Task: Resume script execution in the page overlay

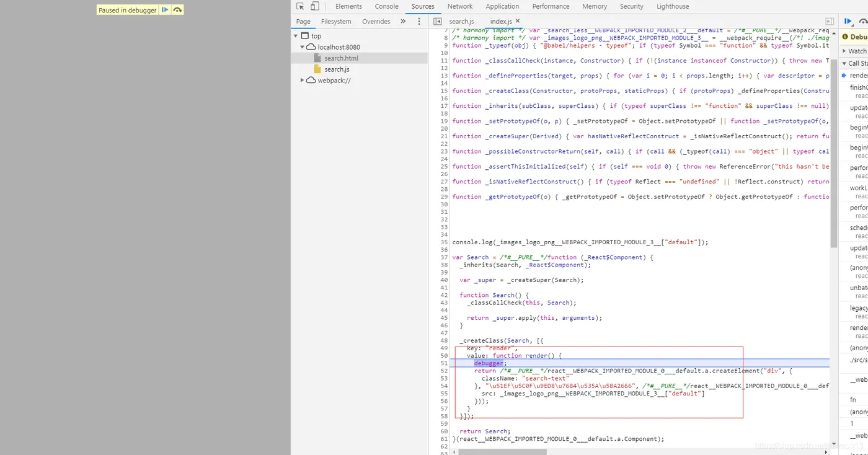Action: point(165,10)
